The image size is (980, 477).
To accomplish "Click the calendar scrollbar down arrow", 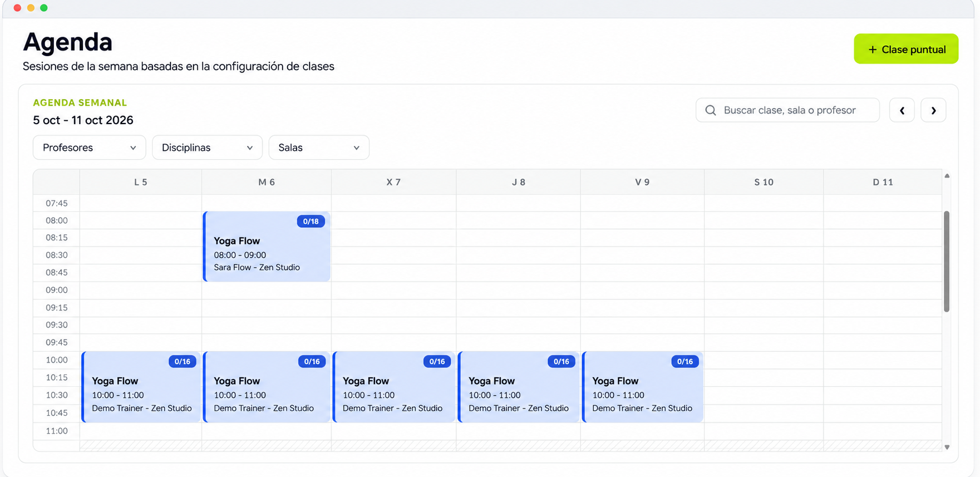I will pyautogui.click(x=947, y=447).
